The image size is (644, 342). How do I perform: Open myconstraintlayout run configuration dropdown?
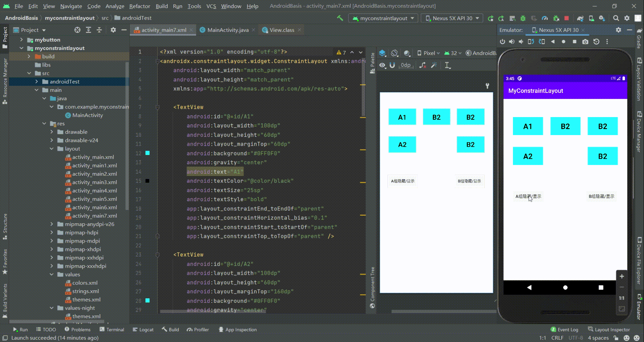[383, 18]
